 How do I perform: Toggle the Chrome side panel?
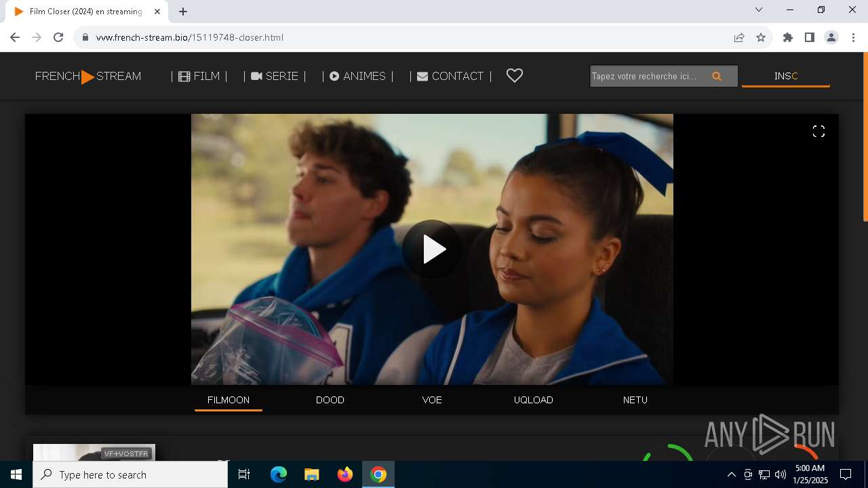pos(810,37)
